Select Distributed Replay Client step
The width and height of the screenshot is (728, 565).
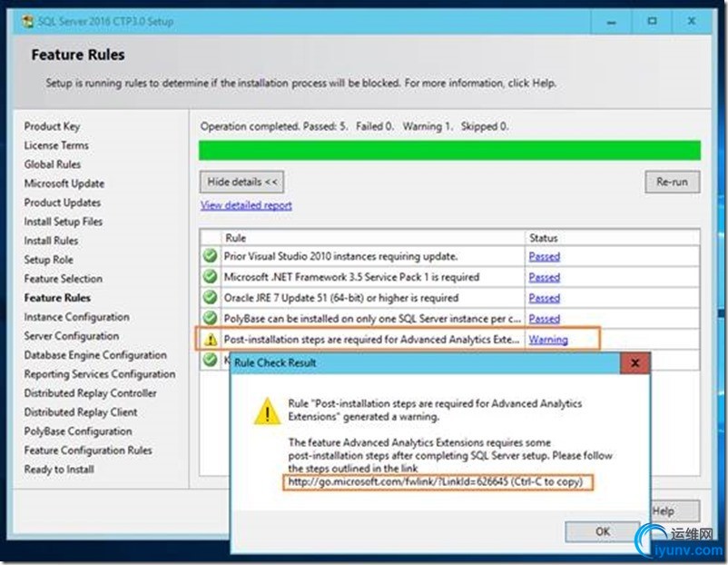(x=80, y=412)
